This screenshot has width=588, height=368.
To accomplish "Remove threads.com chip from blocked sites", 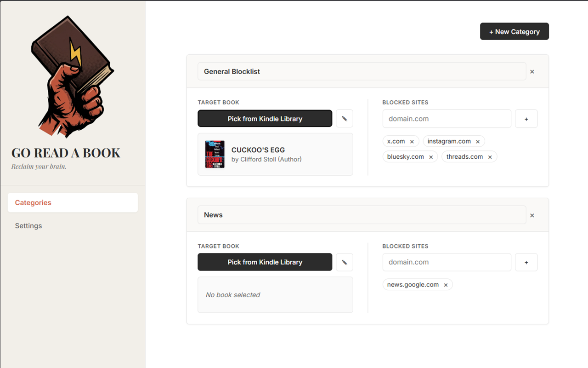I will pos(490,157).
